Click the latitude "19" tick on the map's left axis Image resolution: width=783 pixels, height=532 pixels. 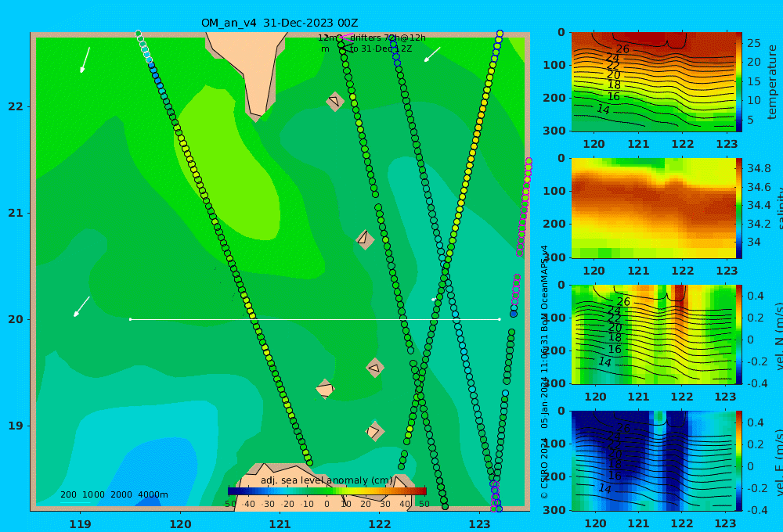tap(16, 426)
